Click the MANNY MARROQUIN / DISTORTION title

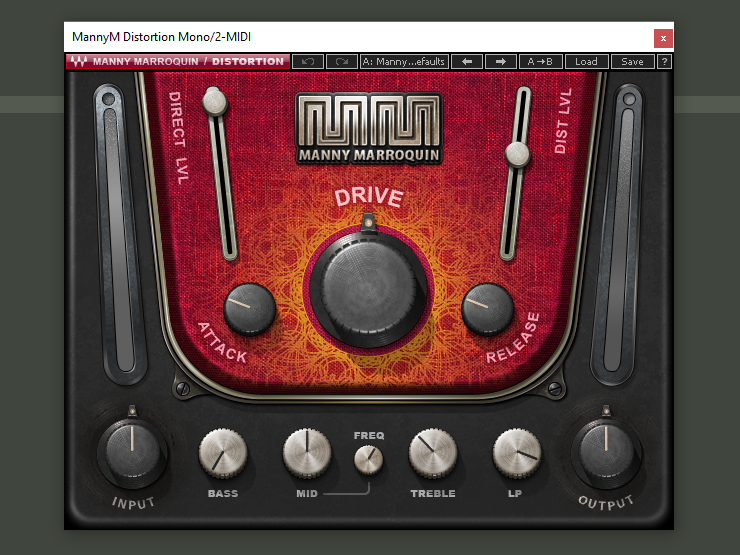tap(188, 61)
